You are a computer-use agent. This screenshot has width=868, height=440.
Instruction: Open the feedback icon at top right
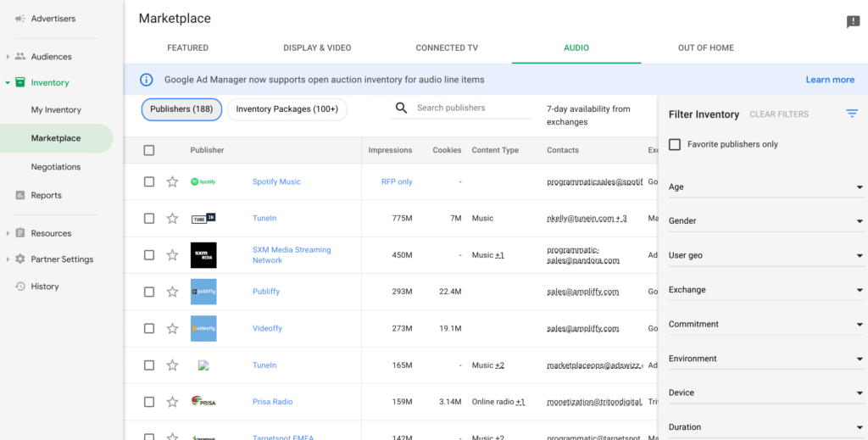click(853, 22)
